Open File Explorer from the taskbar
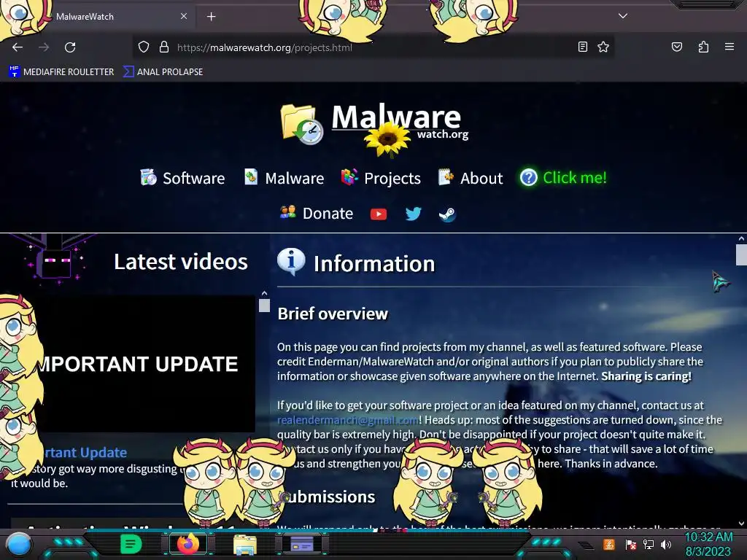 245,544
